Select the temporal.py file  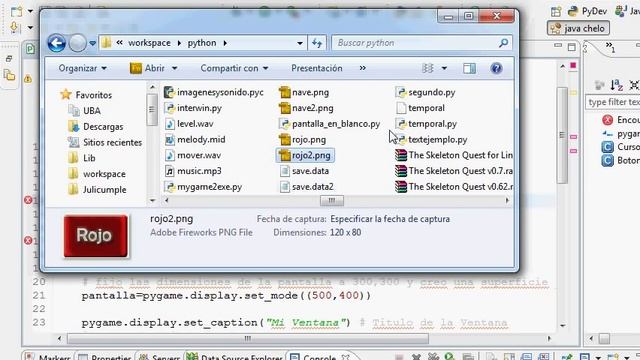click(x=426, y=124)
